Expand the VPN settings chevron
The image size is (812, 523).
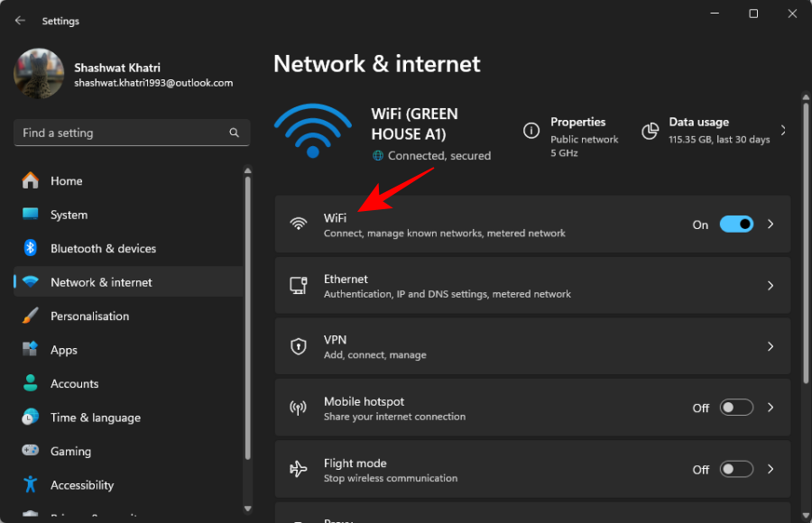[770, 346]
